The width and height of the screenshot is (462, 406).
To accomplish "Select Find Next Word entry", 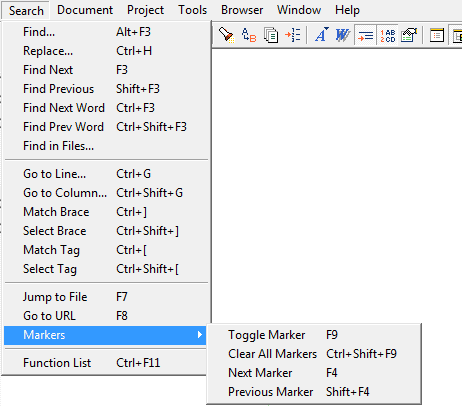I will coord(106,108).
